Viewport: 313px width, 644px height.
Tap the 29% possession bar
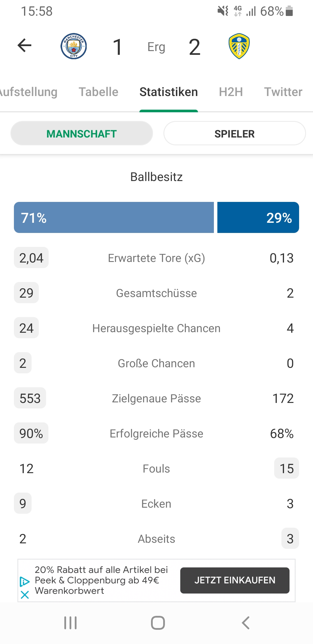click(x=258, y=218)
